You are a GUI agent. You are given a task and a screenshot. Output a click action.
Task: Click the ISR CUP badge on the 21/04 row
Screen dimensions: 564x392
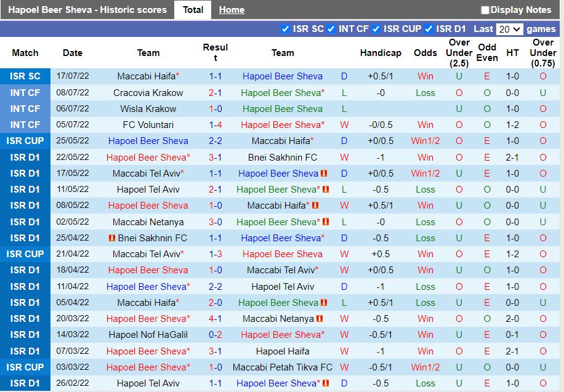25,254
